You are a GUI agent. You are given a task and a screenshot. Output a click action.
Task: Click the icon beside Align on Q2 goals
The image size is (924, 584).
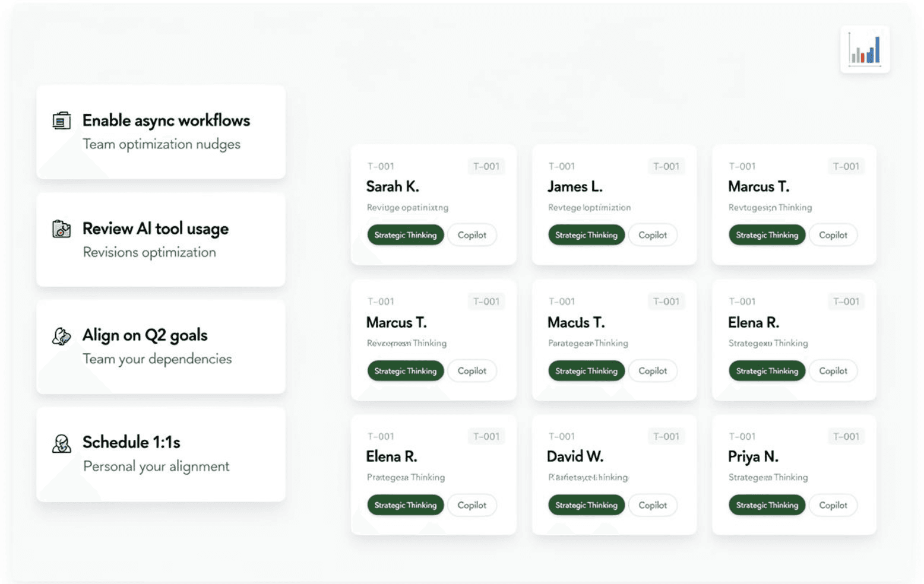pos(62,336)
